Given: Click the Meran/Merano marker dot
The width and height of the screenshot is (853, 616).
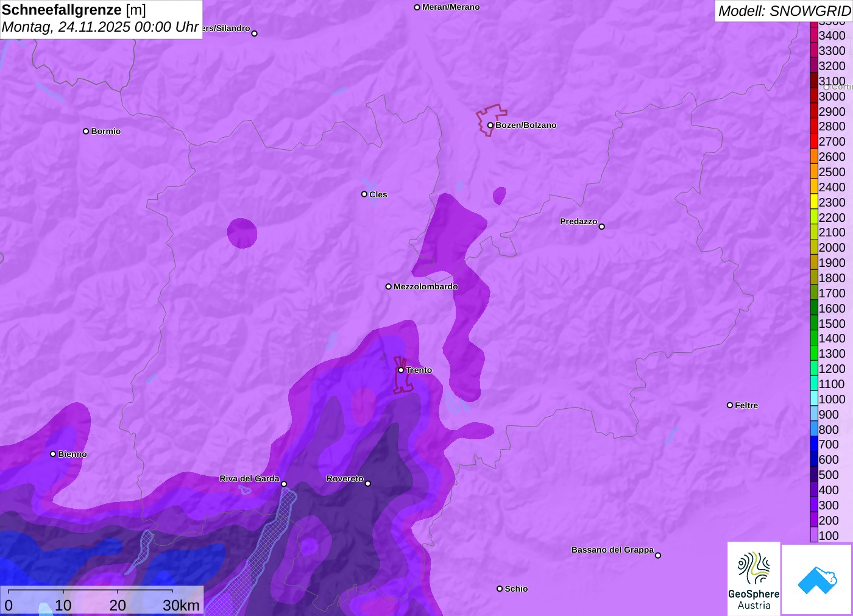Looking at the screenshot, I should 417,7.
